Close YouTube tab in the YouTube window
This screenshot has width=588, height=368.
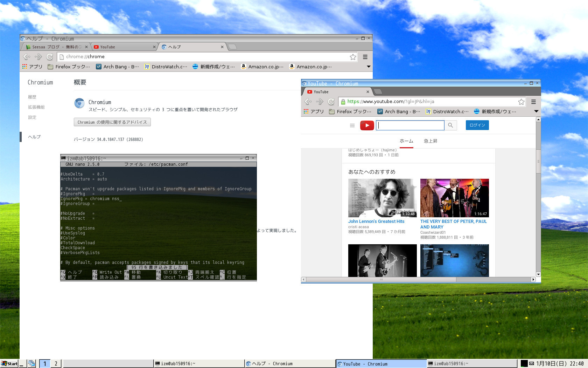367,92
